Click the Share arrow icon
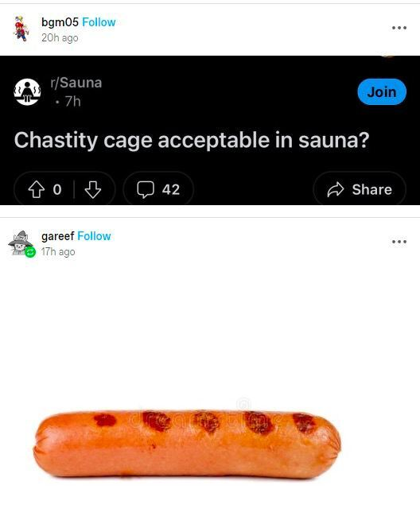Image resolution: width=420 pixels, height=528 pixels. (x=336, y=189)
